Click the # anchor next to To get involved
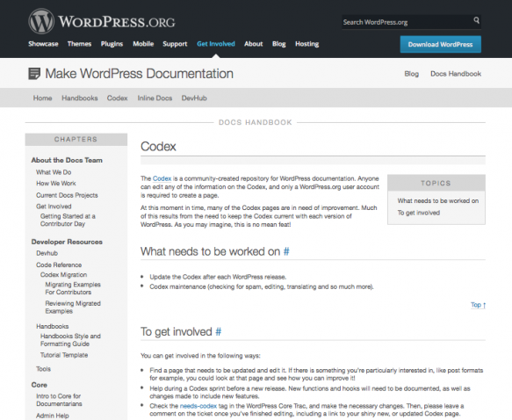 point(218,332)
